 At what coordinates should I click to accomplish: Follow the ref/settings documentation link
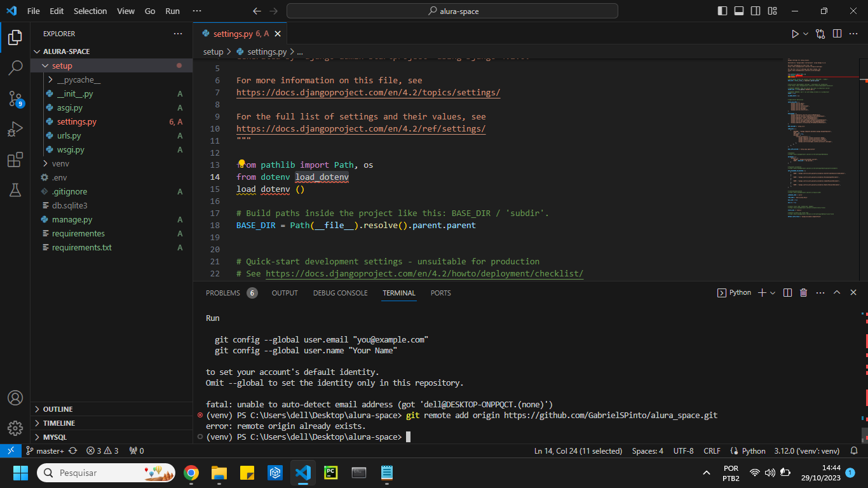[361, 129]
